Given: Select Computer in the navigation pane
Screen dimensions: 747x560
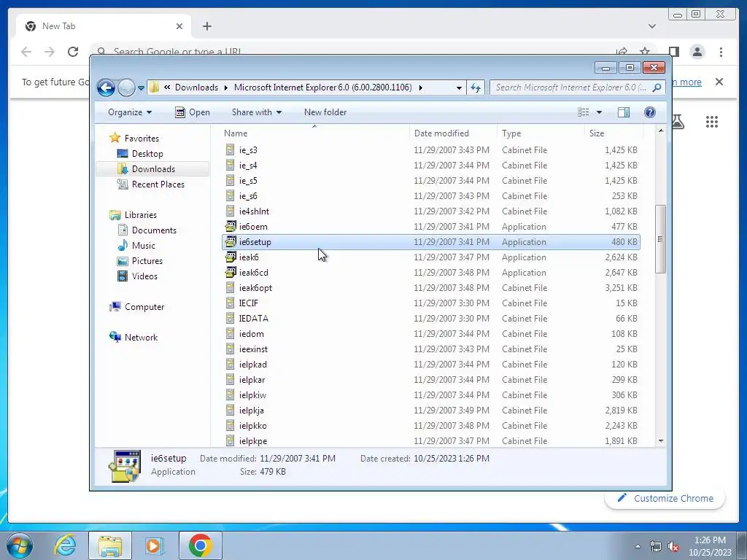Looking at the screenshot, I should [x=144, y=307].
